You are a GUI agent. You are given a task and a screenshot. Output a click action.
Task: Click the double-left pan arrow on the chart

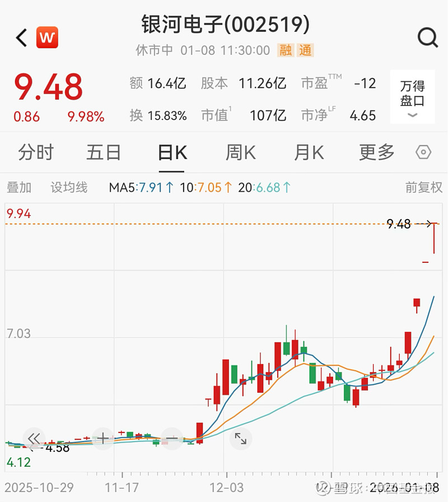34,439
